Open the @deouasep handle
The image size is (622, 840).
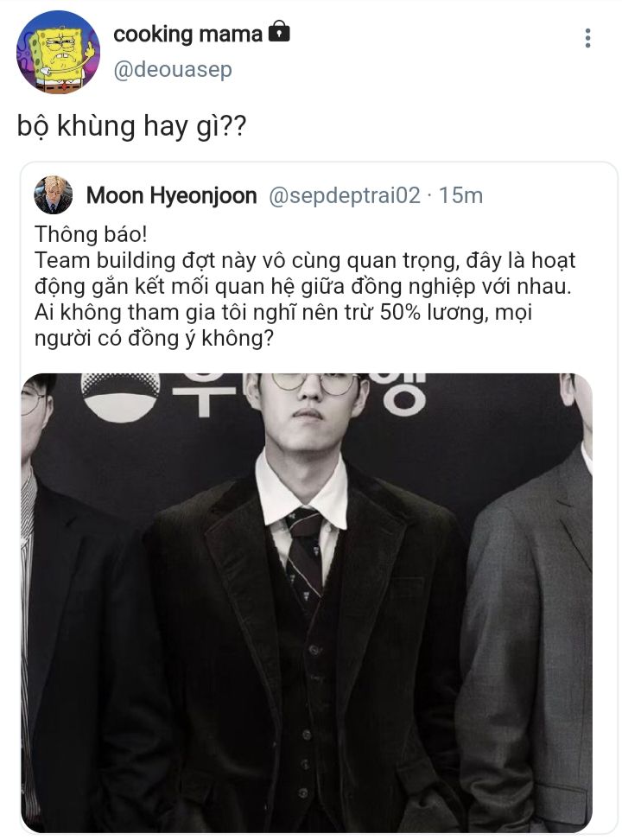173,70
